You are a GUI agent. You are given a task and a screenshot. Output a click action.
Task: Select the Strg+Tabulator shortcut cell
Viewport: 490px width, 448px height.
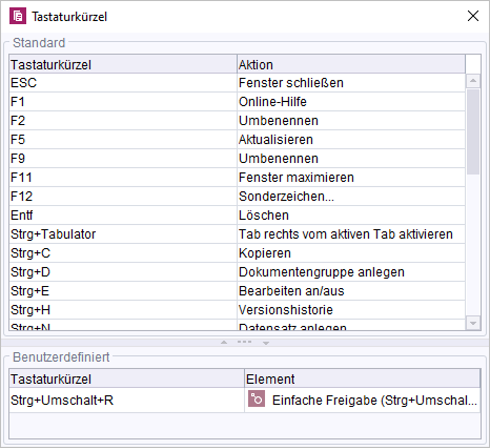click(x=123, y=234)
